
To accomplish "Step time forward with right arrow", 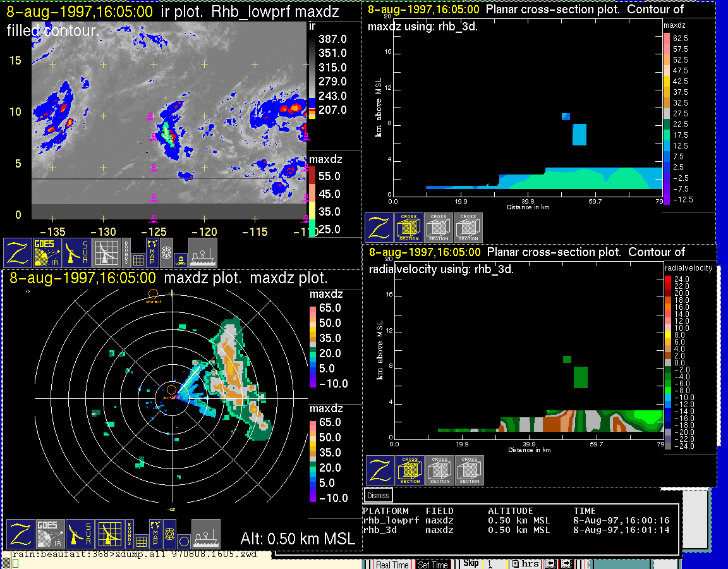I will point(566,564).
